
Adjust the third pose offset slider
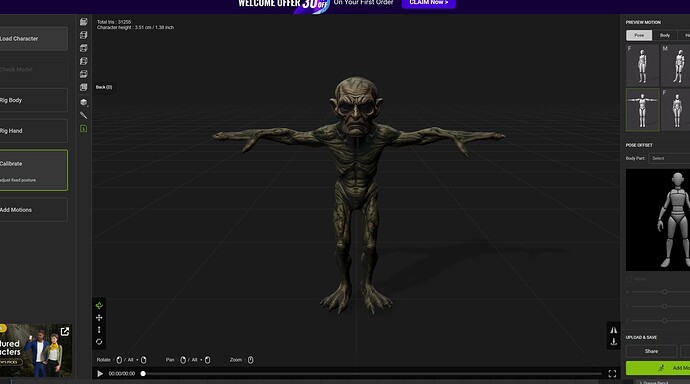664,321
